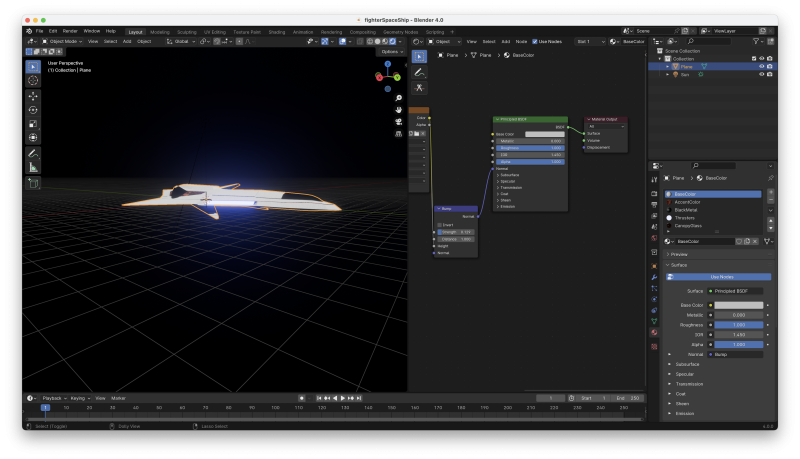
Task: Expand the Subsurface section in Properties panel
Action: 670,364
